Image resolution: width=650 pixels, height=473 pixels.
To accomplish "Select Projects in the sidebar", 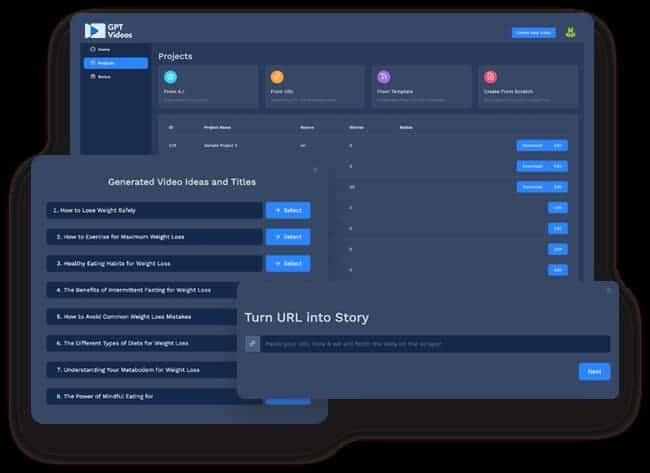I will 116,63.
